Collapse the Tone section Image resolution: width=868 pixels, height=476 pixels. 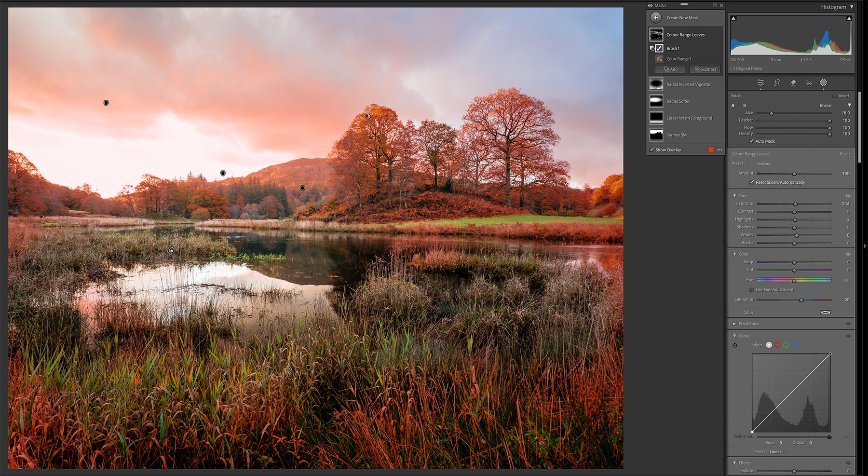[734, 196]
